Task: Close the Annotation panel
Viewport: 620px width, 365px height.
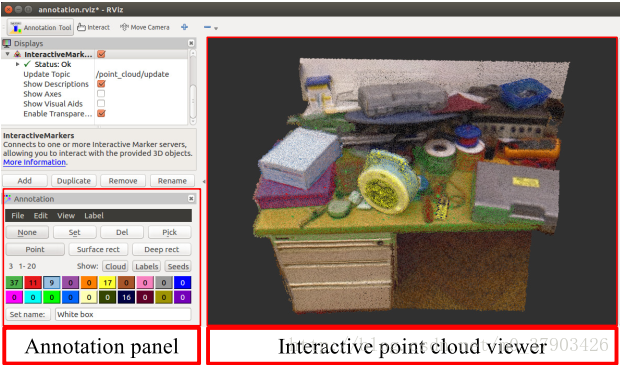Action: coord(191,199)
